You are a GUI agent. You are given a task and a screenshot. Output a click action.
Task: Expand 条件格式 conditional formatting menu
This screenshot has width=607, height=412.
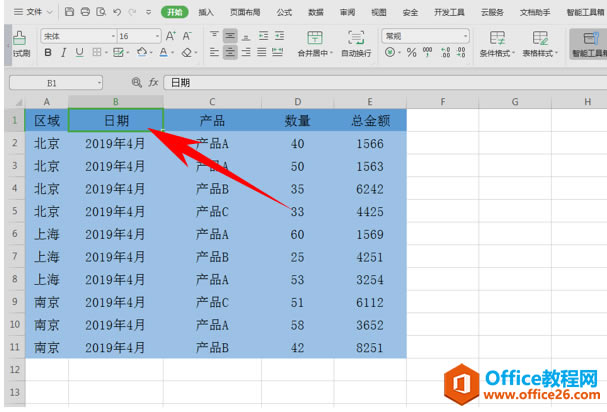(x=513, y=53)
